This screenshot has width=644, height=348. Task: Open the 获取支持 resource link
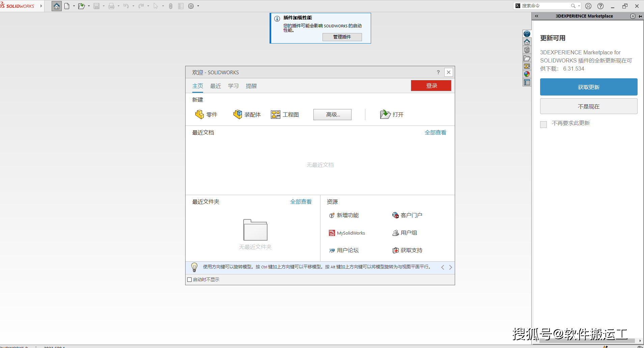click(407, 250)
